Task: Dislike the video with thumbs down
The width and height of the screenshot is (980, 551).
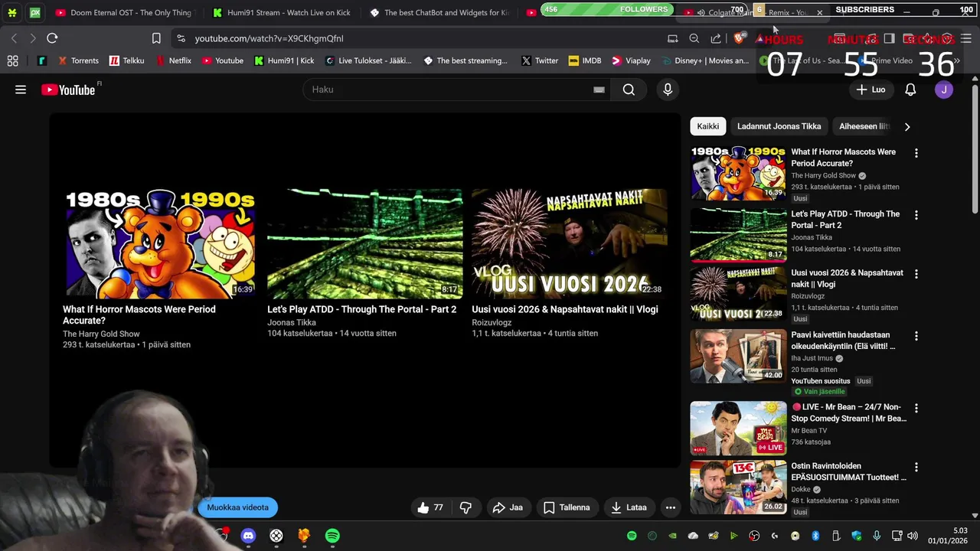Action: pyautogui.click(x=465, y=507)
